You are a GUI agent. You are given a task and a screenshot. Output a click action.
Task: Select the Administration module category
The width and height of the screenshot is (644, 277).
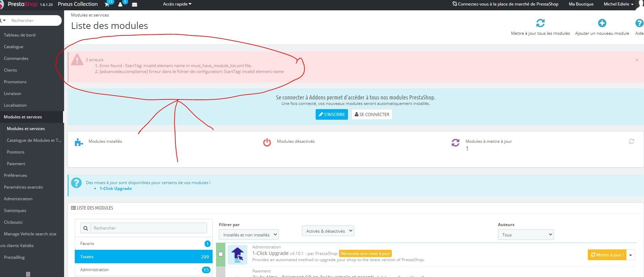point(144,270)
